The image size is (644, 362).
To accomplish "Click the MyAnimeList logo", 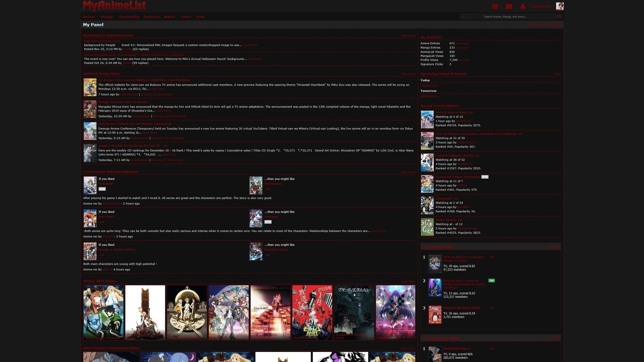I will [114, 5].
